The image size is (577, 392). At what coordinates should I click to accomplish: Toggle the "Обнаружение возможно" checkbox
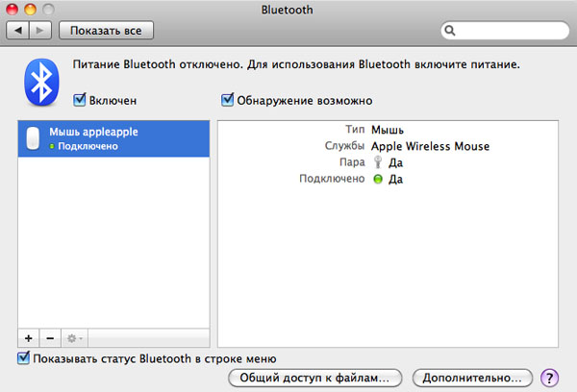click(228, 100)
